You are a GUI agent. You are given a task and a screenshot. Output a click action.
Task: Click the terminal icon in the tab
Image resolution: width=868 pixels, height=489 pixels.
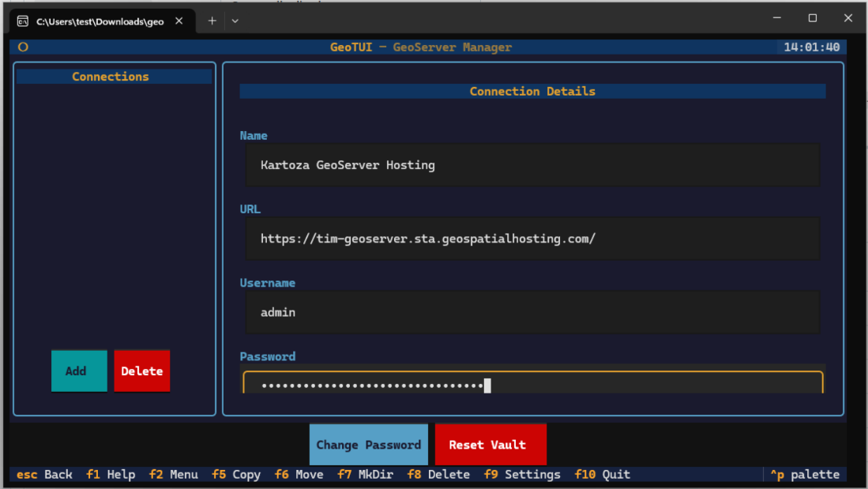click(23, 21)
